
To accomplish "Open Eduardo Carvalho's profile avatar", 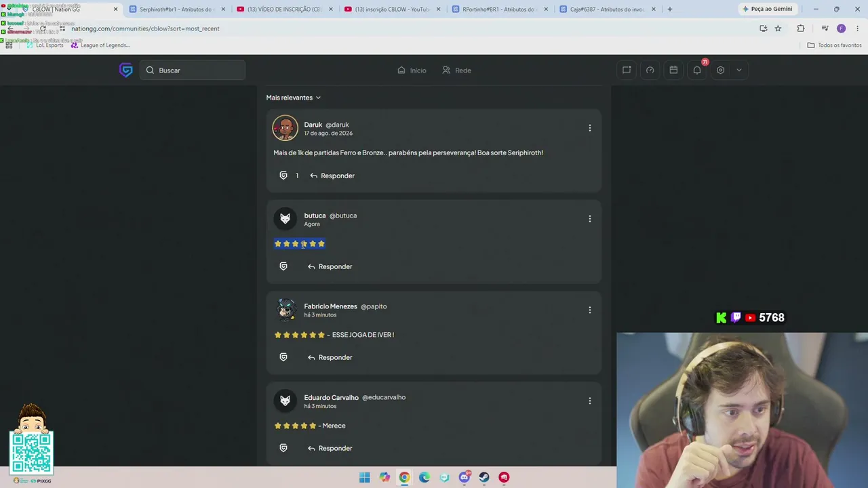I will (285, 401).
